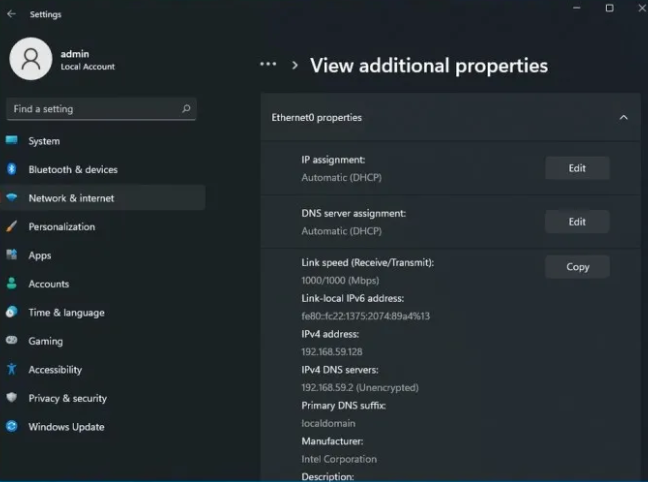Edit the DNS server assignment
The image size is (648, 482).
pyautogui.click(x=577, y=222)
